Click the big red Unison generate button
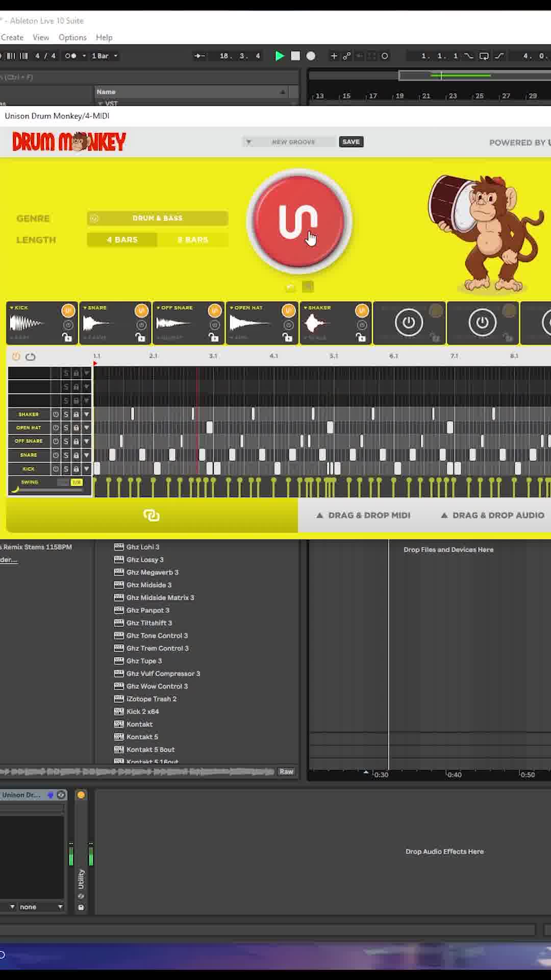 299,220
